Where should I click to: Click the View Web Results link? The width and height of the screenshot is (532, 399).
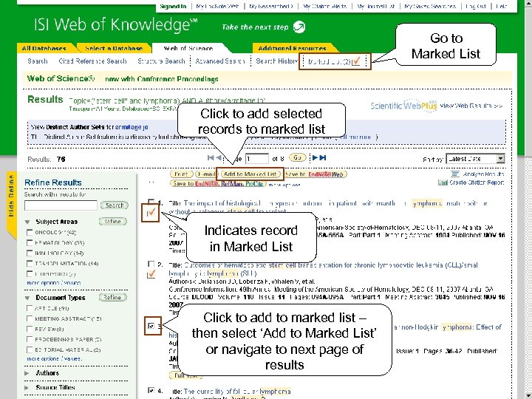(471, 106)
